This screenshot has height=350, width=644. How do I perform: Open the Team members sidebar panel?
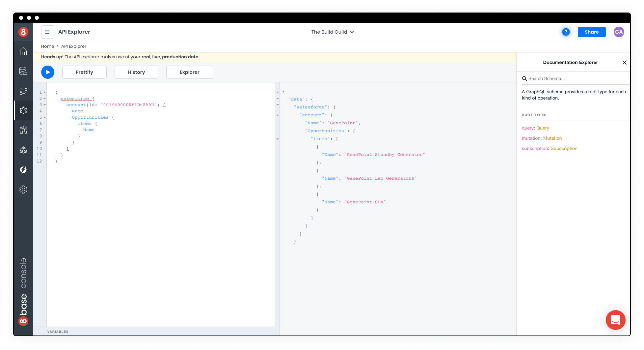(23, 130)
